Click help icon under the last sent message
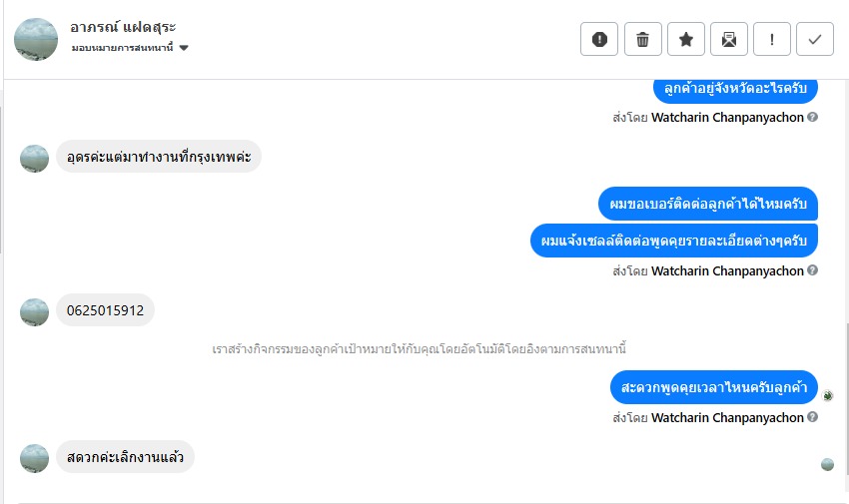Screen dimensions: 849x504 pos(813,417)
